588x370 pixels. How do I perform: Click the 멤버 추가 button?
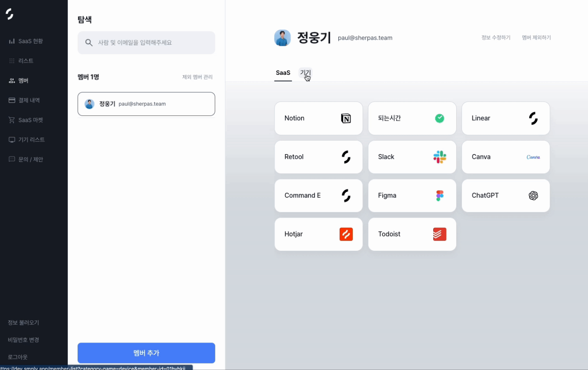146,353
